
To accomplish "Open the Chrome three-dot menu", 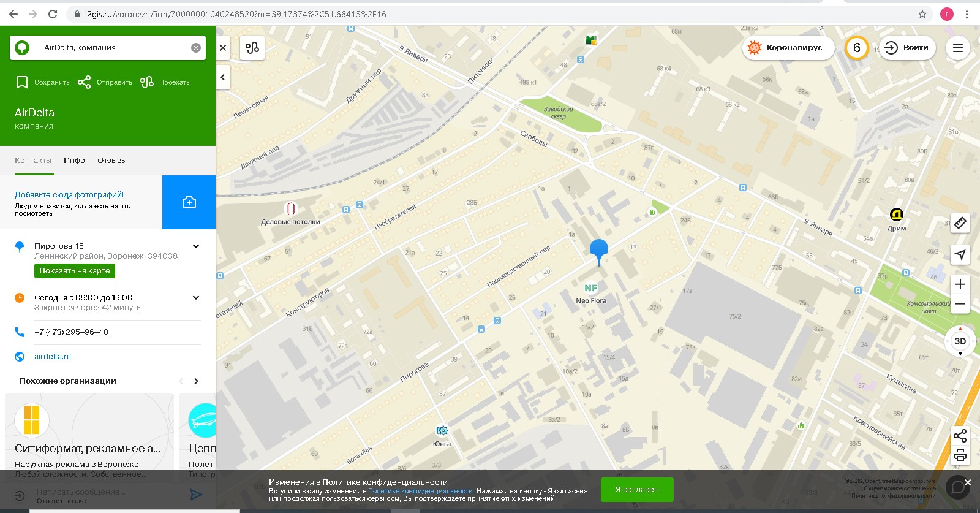I will pos(967,14).
